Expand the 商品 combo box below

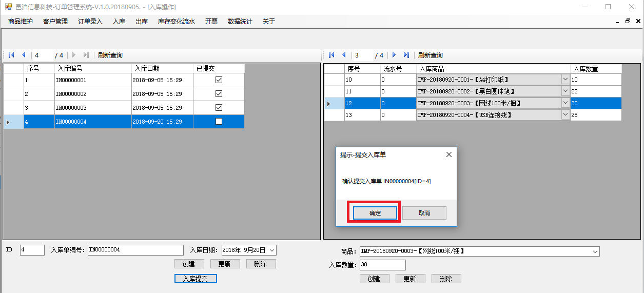[x=595, y=251]
